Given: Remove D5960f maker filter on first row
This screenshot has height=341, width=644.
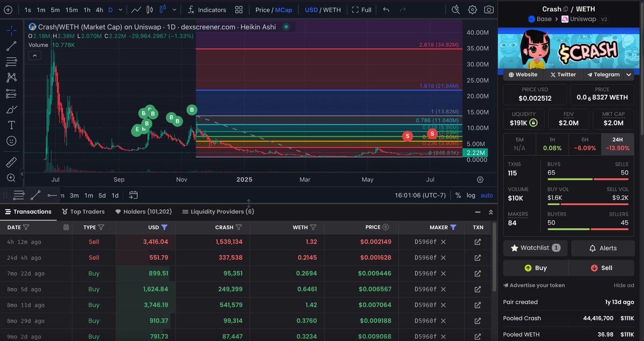Looking at the screenshot, I should tap(443, 242).
